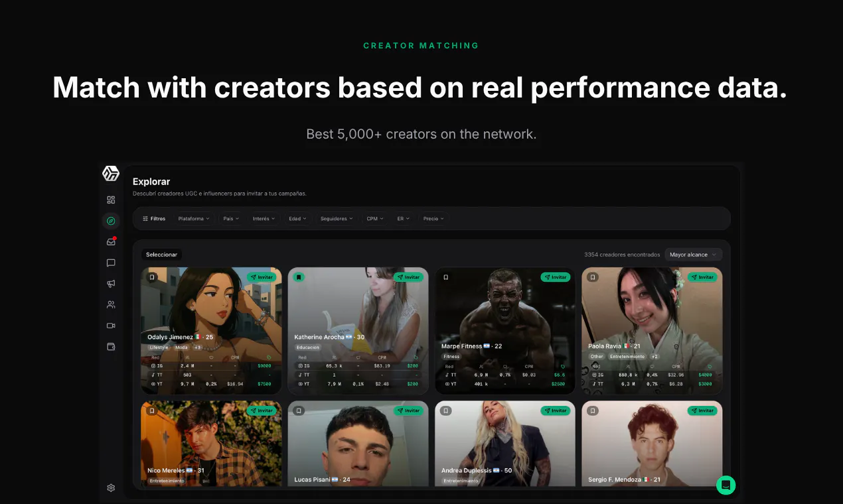The image size is (843, 504).
Task: Invite Lucas Pisani with Invitar button
Action: tap(408, 410)
